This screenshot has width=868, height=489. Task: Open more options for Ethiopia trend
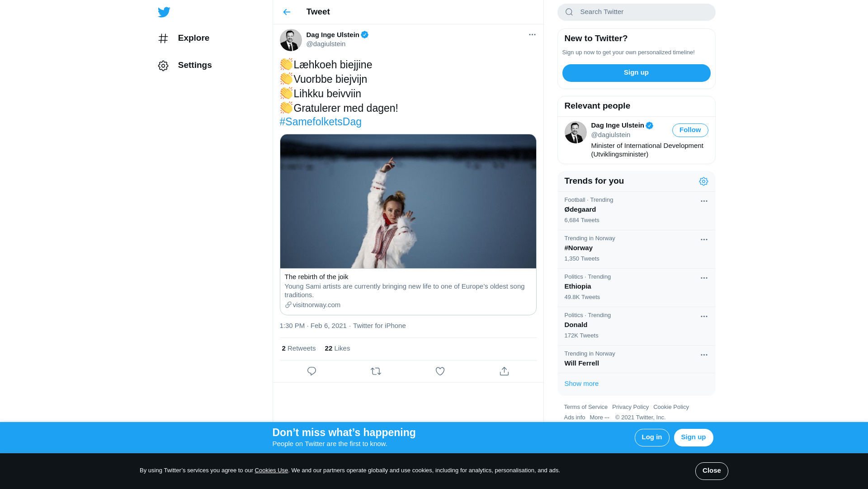point(704,278)
